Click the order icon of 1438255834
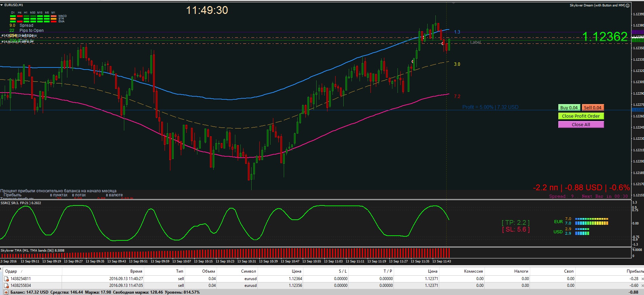The height and width of the screenshot is (295, 644). [x=6, y=286]
